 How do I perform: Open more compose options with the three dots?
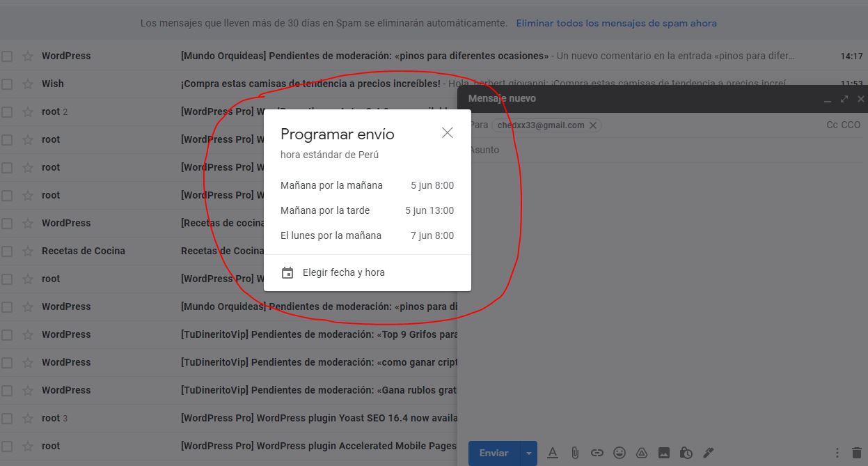[x=837, y=453]
